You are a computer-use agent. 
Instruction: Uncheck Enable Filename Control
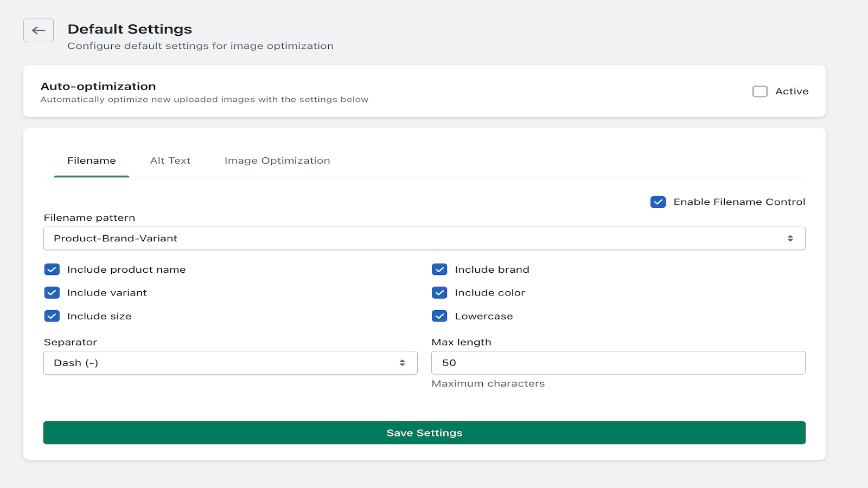[x=658, y=202]
